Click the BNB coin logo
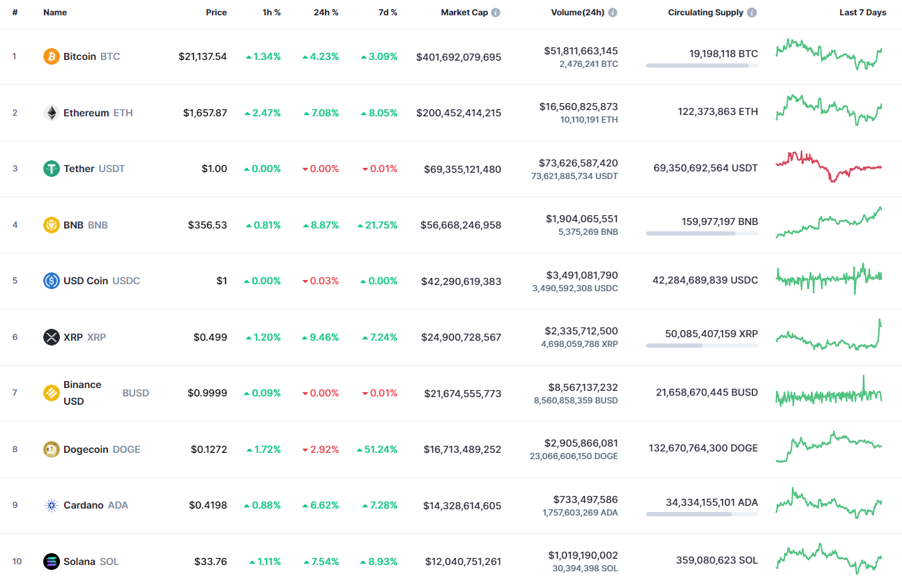This screenshot has height=588, width=902. [x=52, y=224]
